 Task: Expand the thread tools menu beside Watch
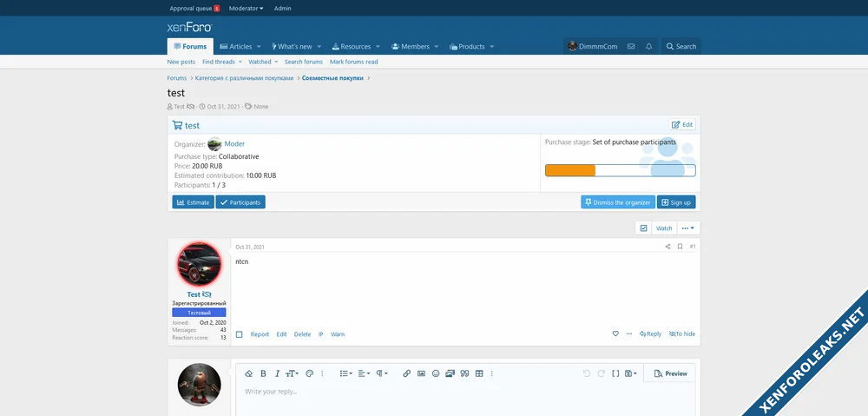(688, 228)
